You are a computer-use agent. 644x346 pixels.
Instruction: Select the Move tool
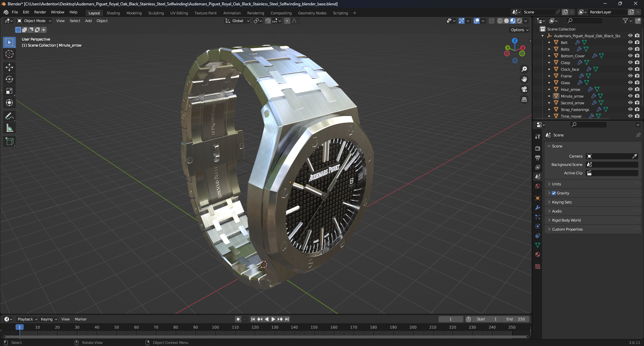[x=9, y=67]
